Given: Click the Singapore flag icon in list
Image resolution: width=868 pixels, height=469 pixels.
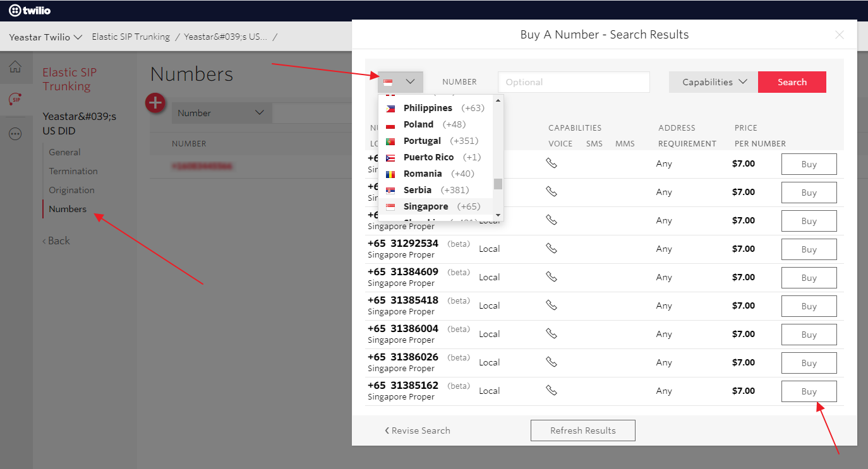Looking at the screenshot, I should pyautogui.click(x=390, y=207).
